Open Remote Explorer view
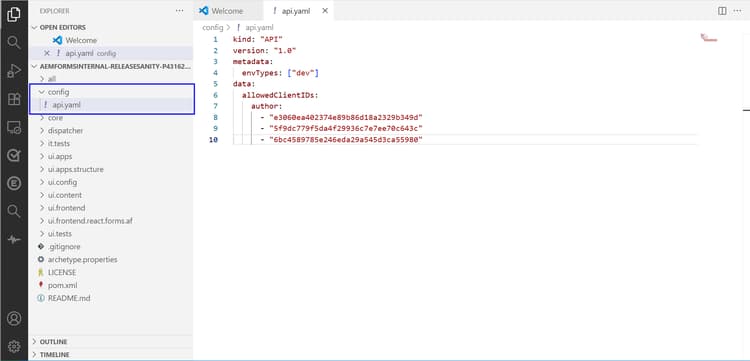The height and width of the screenshot is (361, 750). pos(14,127)
